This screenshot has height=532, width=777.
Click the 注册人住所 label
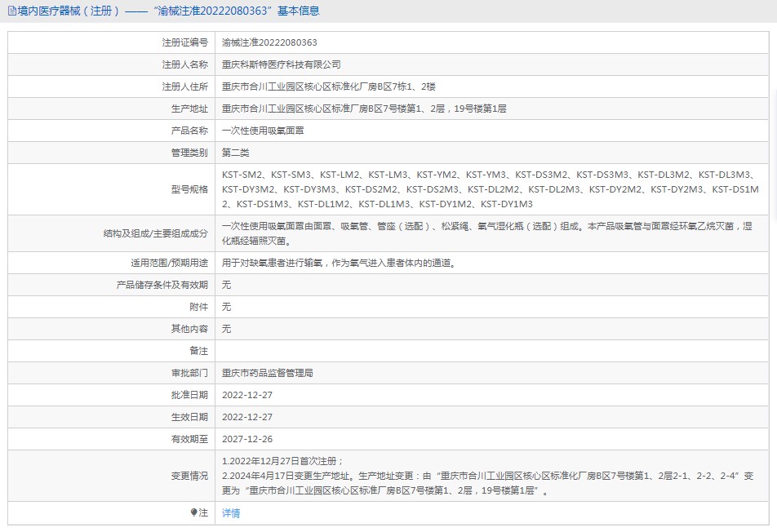[x=184, y=86]
